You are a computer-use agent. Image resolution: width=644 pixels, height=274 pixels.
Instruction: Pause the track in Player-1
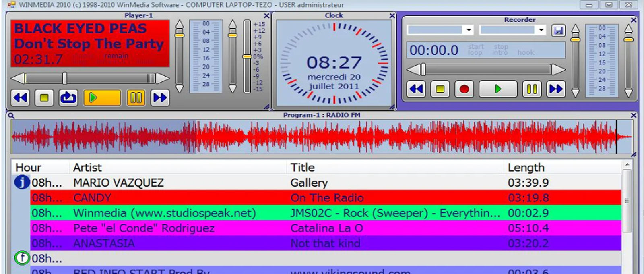coord(136,98)
